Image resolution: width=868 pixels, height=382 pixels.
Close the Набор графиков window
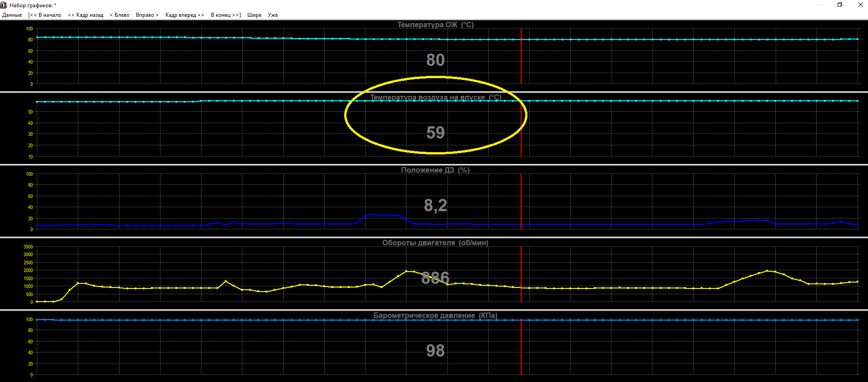[860, 5]
